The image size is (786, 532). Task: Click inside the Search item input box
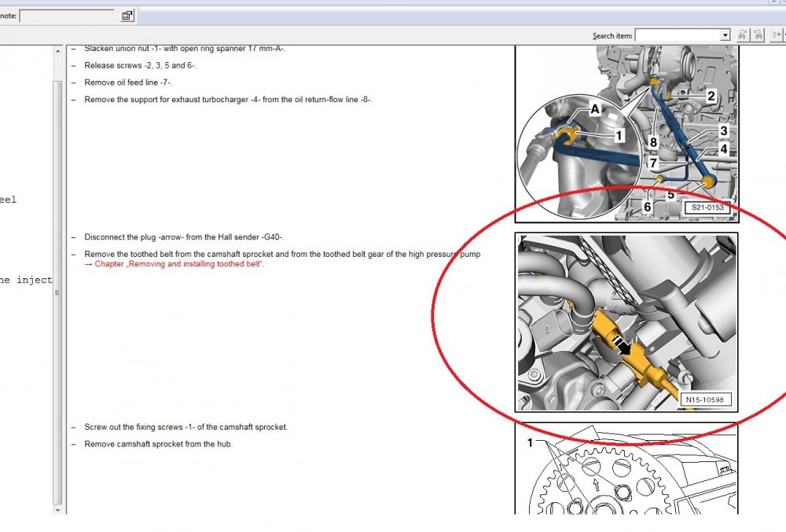tap(678, 35)
